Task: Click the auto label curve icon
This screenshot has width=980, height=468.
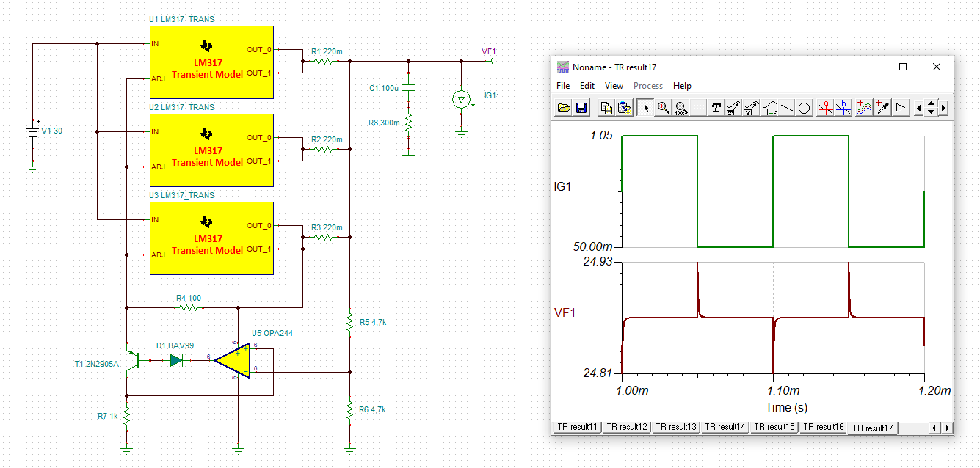Action: [x=733, y=108]
